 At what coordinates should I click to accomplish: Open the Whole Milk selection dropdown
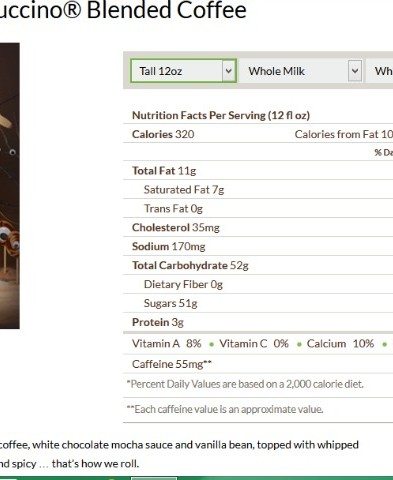point(301,71)
